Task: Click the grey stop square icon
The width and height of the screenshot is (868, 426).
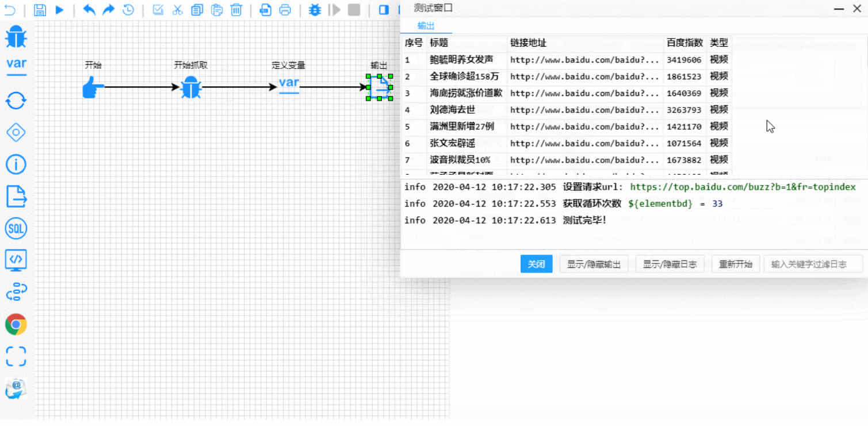Action: click(x=354, y=10)
